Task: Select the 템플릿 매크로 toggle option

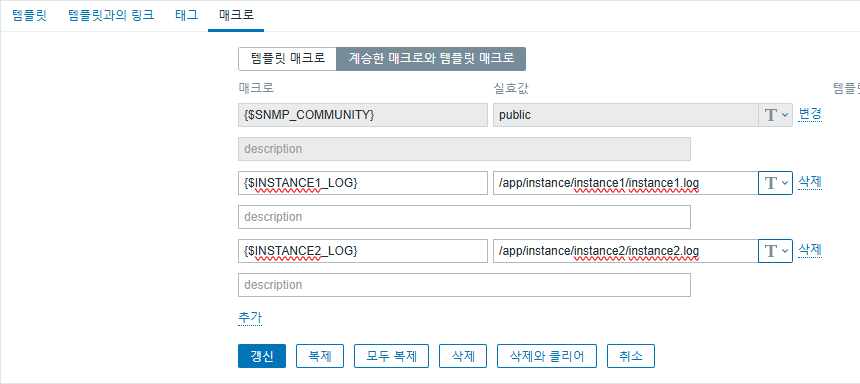Action: pos(287,59)
